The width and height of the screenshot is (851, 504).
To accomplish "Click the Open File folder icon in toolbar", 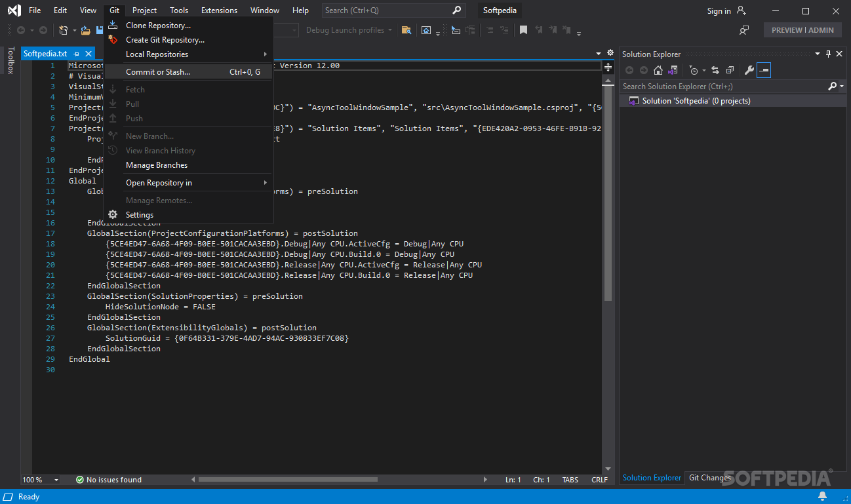I will coord(85,30).
